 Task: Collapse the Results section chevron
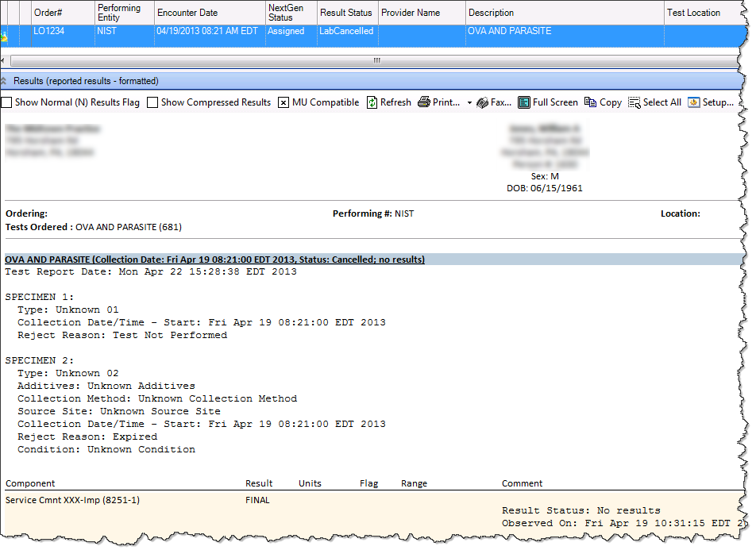(x=4, y=81)
